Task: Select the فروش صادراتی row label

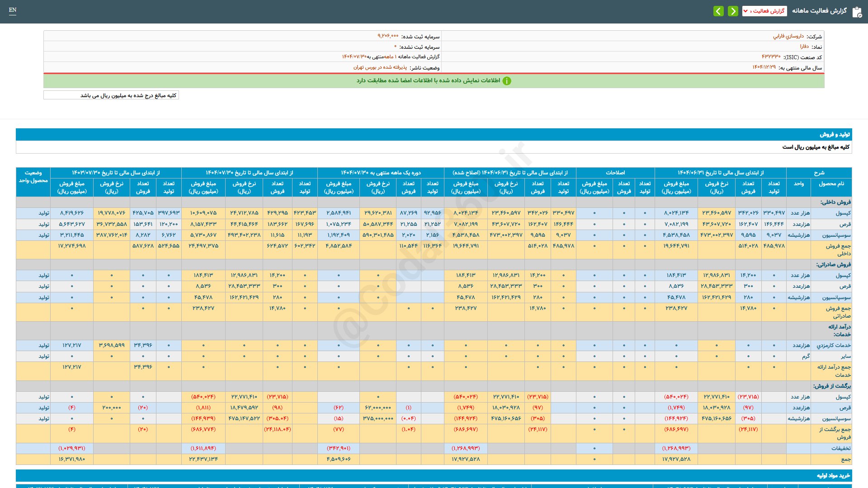Action: pyautogui.click(x=833, y=264)
